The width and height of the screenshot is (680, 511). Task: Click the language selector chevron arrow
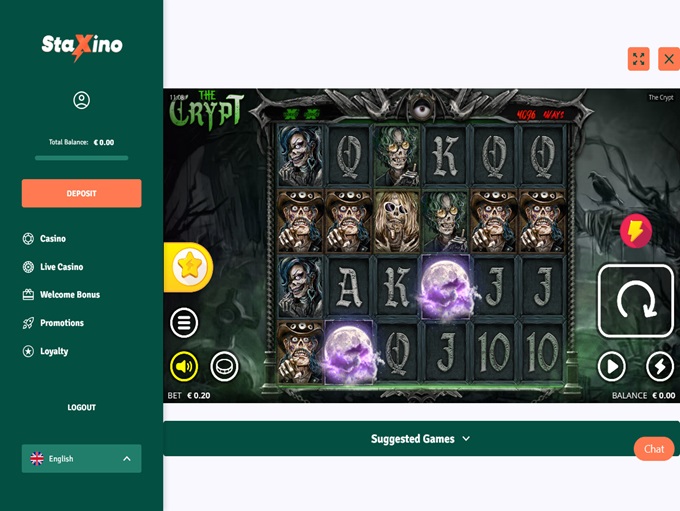click(127, 459)
